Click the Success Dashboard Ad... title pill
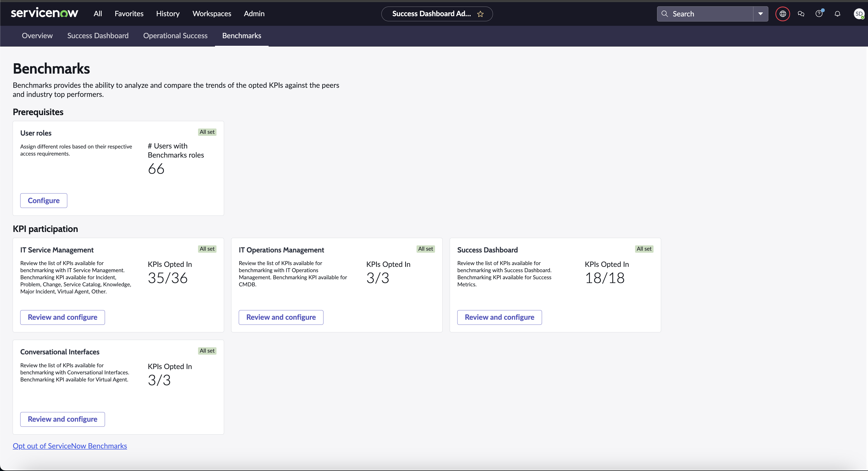Viewport: 868px width, 471px height. [x=437, y=14]
